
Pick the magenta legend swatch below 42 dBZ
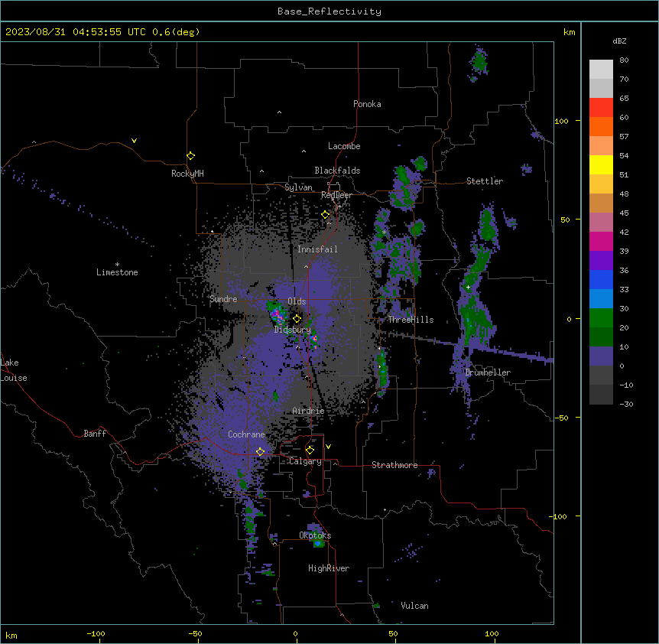coord(601,241)
